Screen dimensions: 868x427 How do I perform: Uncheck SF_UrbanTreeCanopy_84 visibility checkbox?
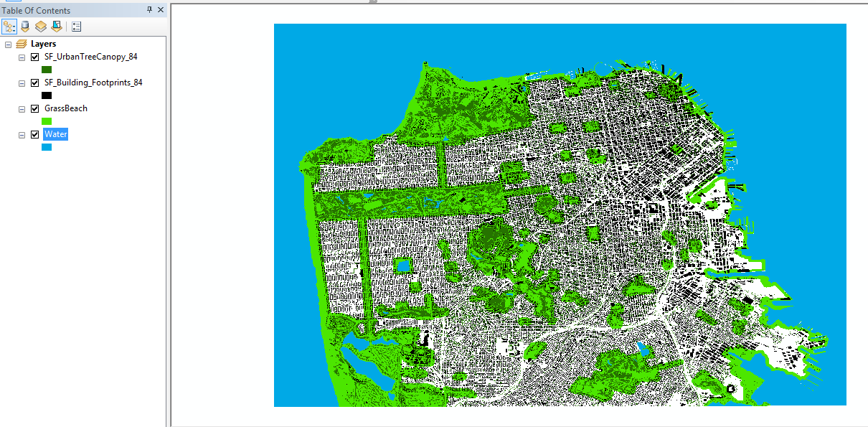tap(34, 56)
